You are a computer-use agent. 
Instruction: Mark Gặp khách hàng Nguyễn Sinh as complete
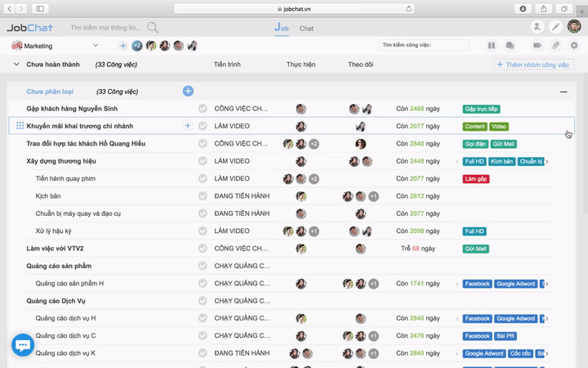(203, 109)
